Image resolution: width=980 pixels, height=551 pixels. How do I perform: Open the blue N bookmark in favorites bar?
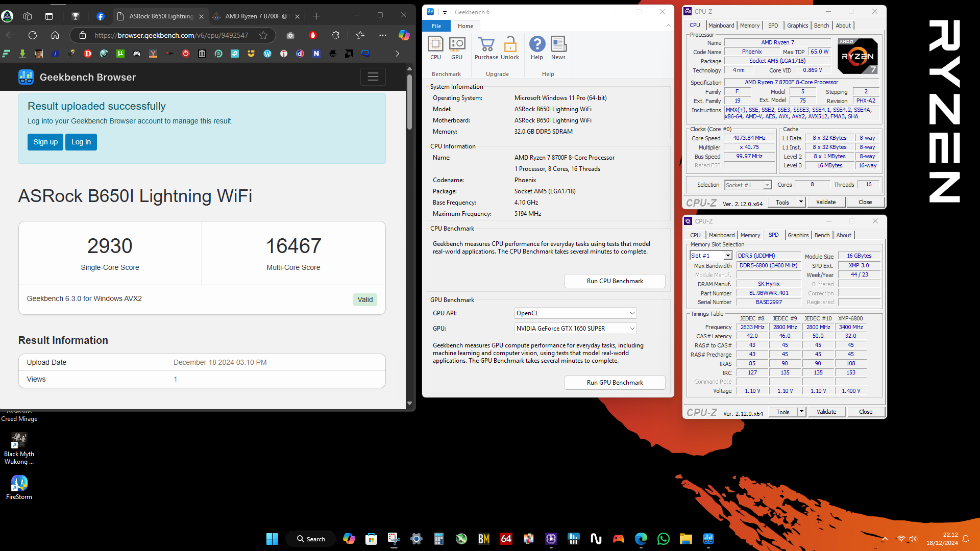[x=316, y=54]
